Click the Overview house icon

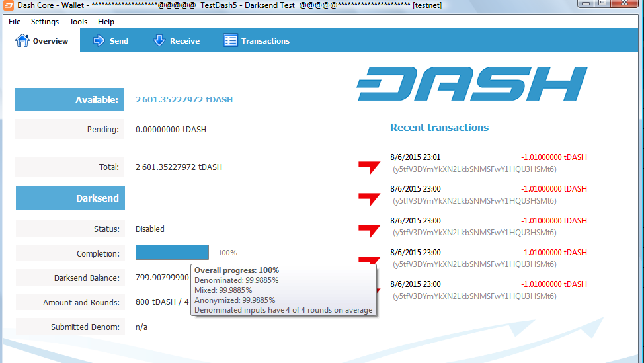click(x=22, y=40)
